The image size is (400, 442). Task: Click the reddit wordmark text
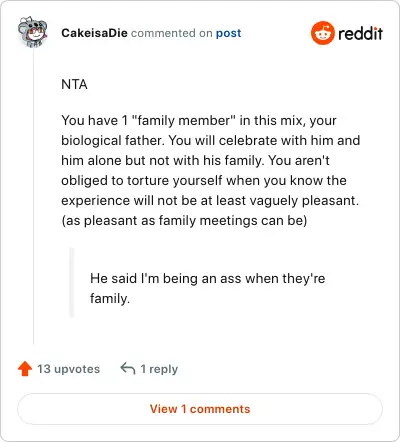pos(360,33)
